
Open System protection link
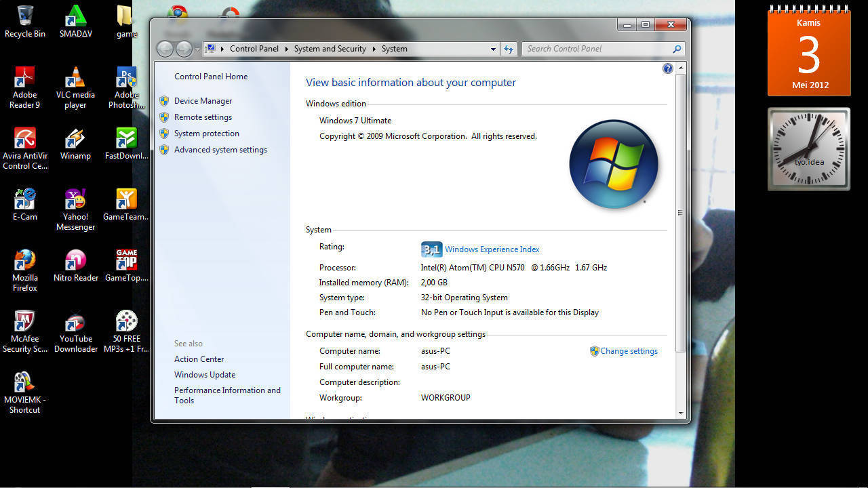pyautogui.click(x=206, y=134)
